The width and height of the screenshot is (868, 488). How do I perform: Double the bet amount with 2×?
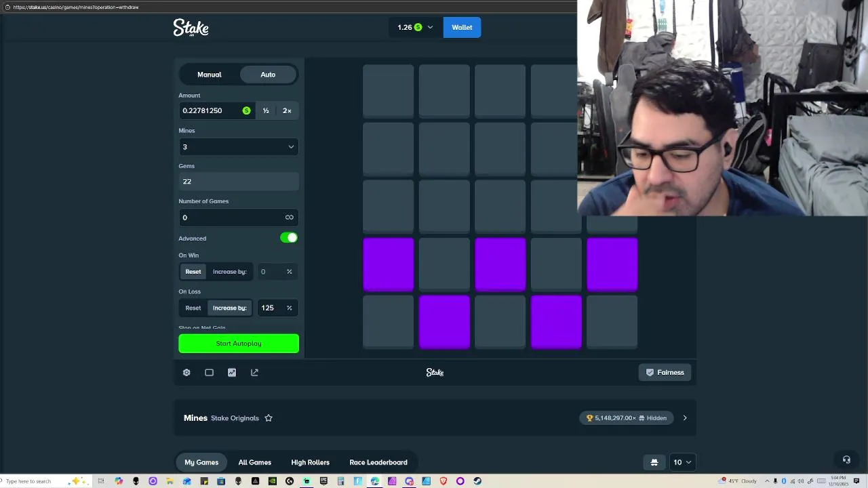point(287,110)
